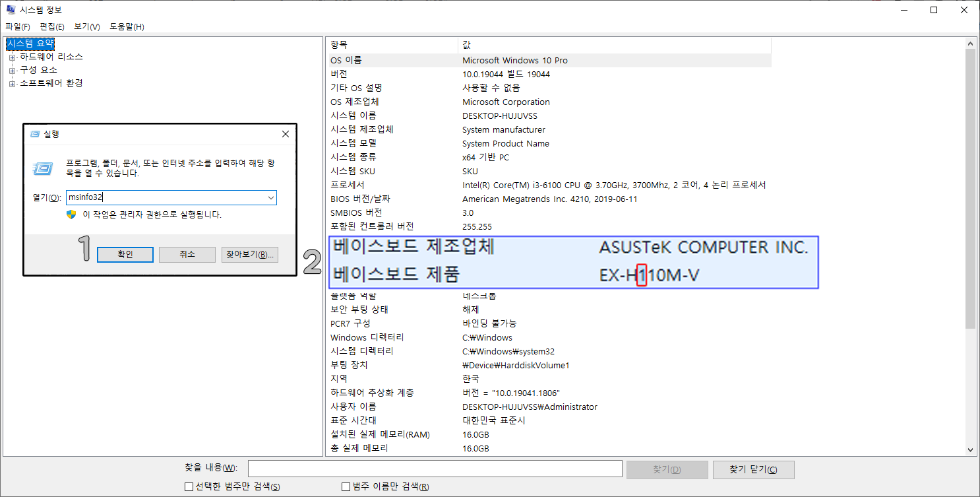This screenshot has width=980, height=497.
Task: Click the EX-H110M-V baseboard product value
Action: click(649, 275)
